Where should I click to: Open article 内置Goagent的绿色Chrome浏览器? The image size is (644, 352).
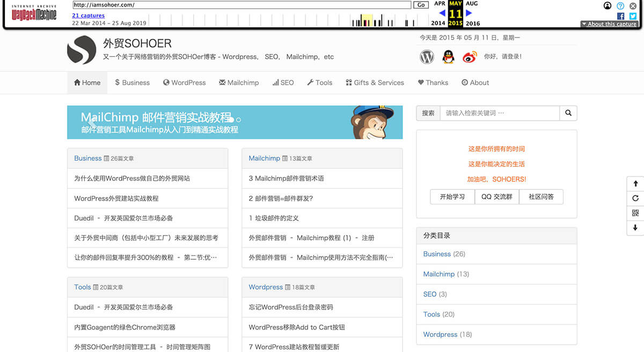click(x=125, y=327)
